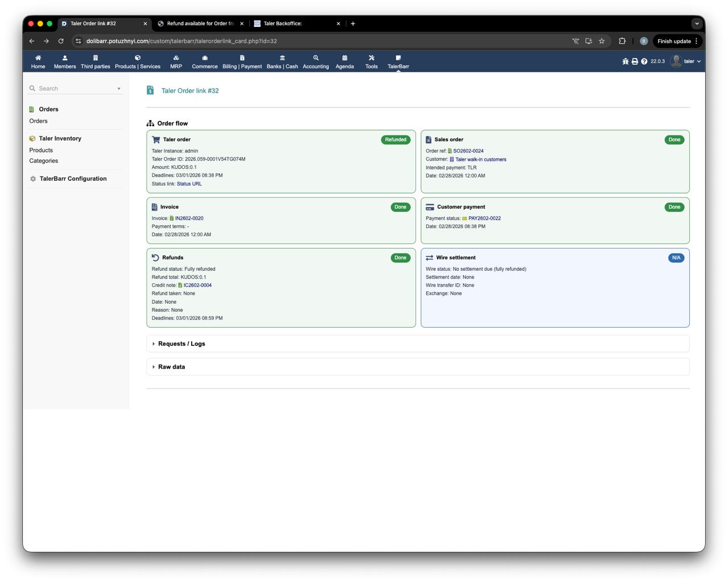
Task: Click the sidebar Search input field
Action: coord(74,89)
